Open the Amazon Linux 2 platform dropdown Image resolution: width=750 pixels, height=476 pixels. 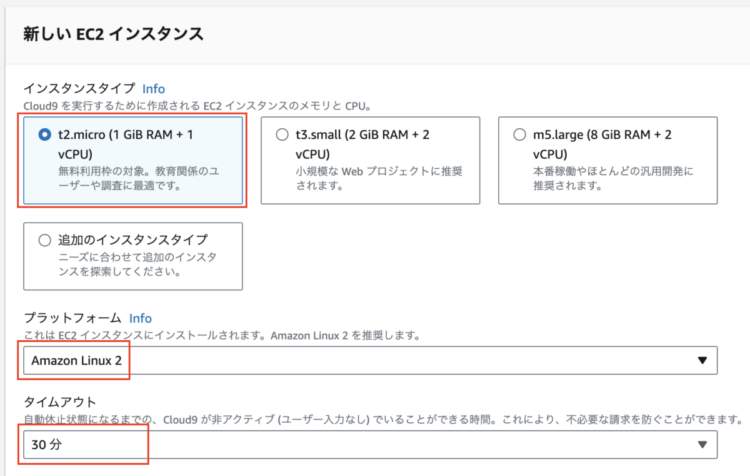point(370,360)
